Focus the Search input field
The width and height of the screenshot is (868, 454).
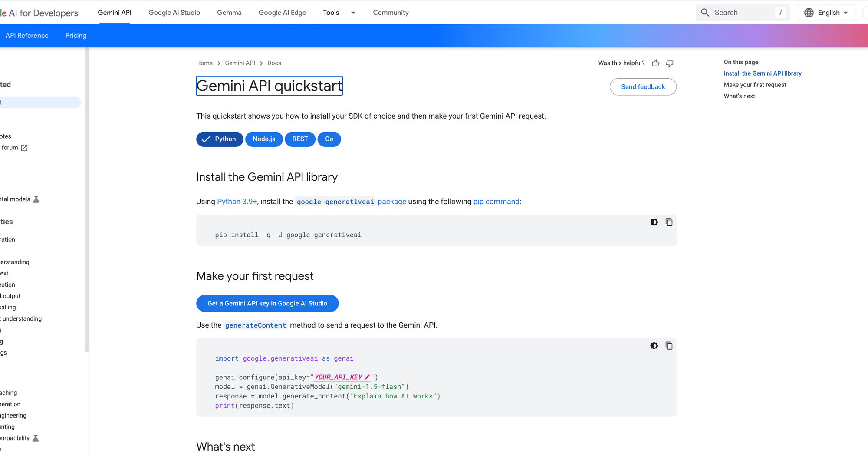tap(743, 13)
